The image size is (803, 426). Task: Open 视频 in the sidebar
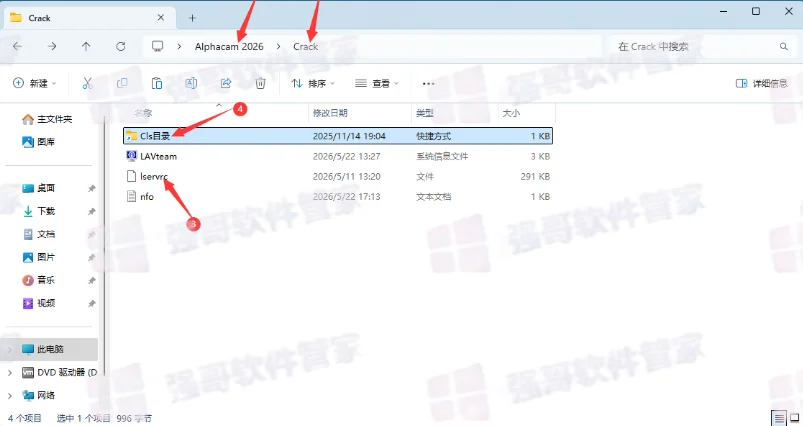click(38, 303)
